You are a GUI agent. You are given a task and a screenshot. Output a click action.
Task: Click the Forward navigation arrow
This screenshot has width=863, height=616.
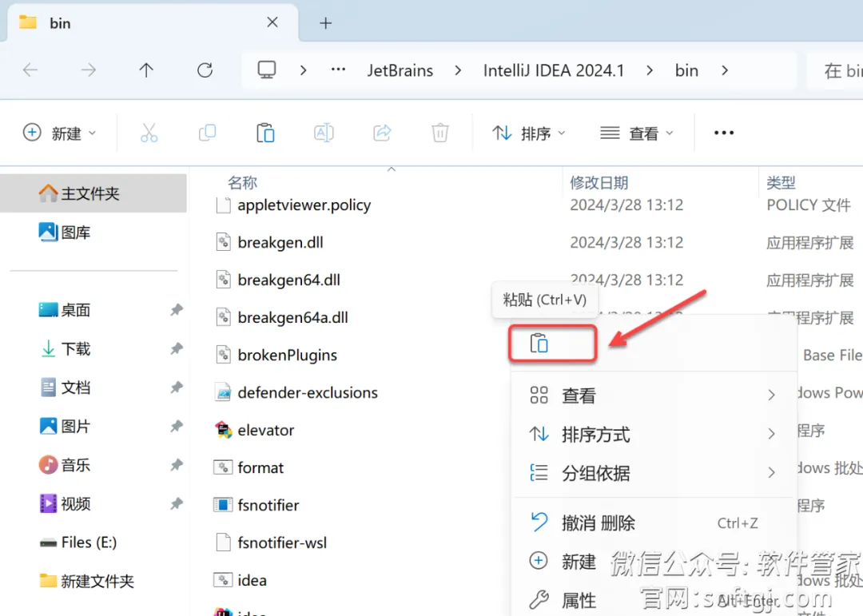pos(88,70)
